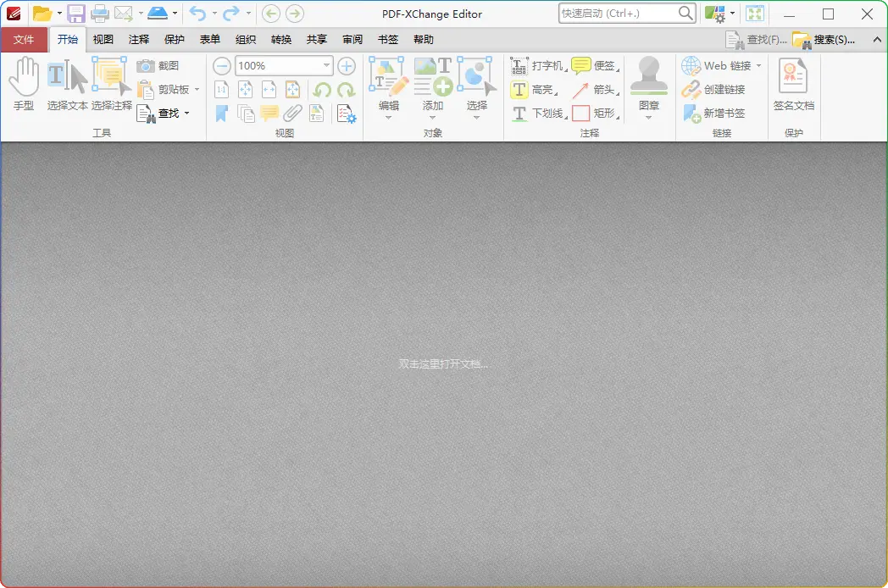Choose the Typewriter (打字机) tool
The image size is (888, 588).
click(537, 66)
